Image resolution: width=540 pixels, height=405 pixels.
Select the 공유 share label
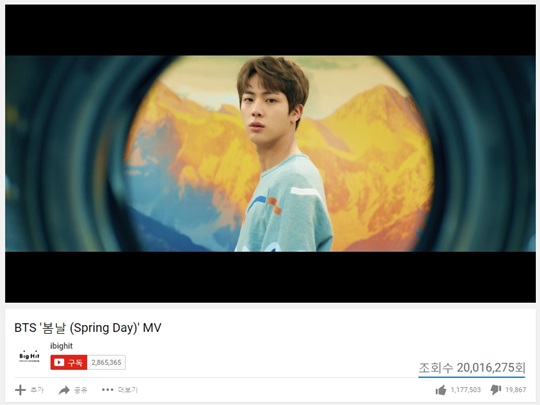point(81,390)
